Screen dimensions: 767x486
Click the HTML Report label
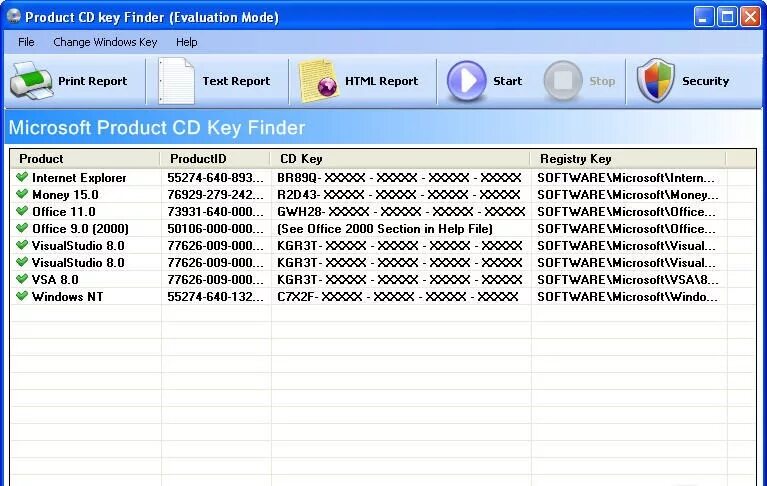(x=382, y=81)
